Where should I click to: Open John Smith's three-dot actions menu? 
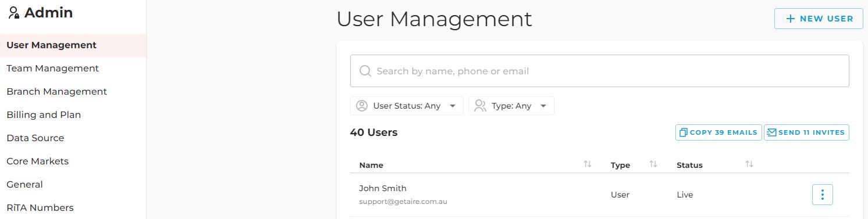(x=822, y=195)
